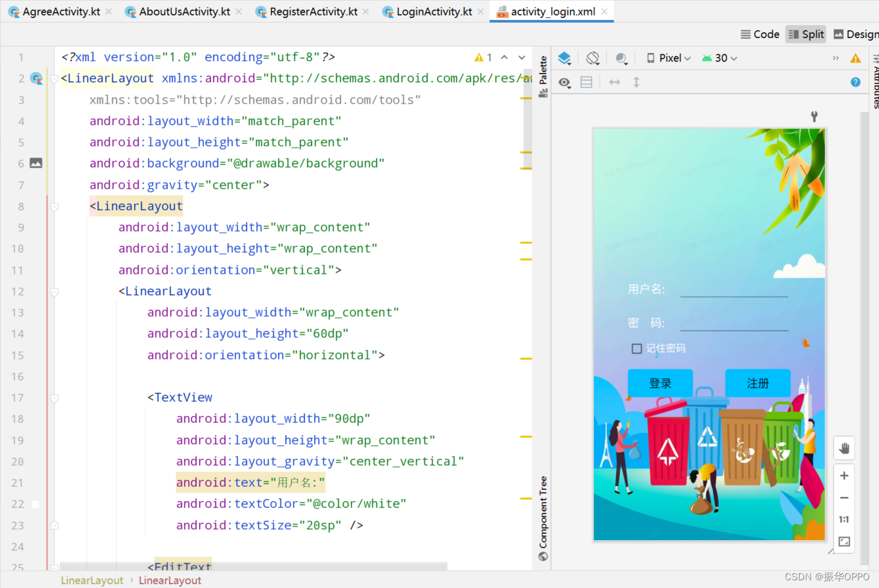The height and width of the screenshot is (588, 879).
Task: Click the android:text="用户名:" line
Action: click(251, 482)
